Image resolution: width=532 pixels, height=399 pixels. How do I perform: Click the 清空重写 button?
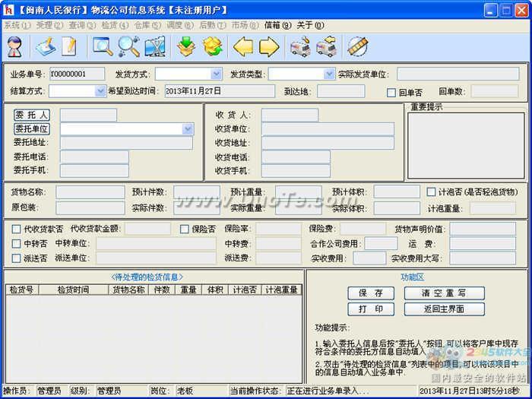444,293
